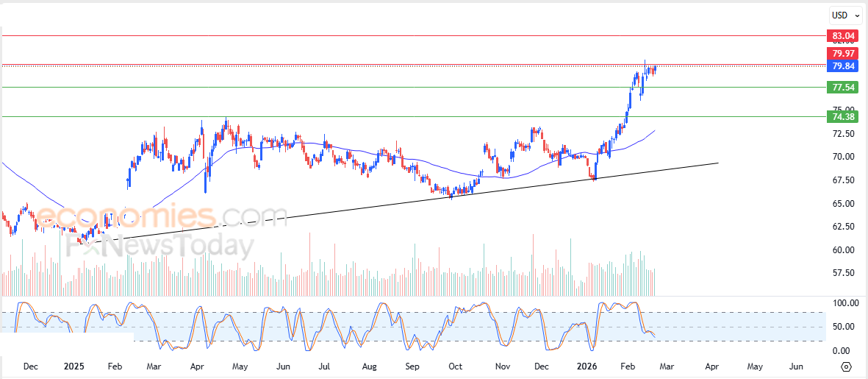Click the Mar label after 2025
The height and width of the screenshot is (379, 868).
pos(154,366)
